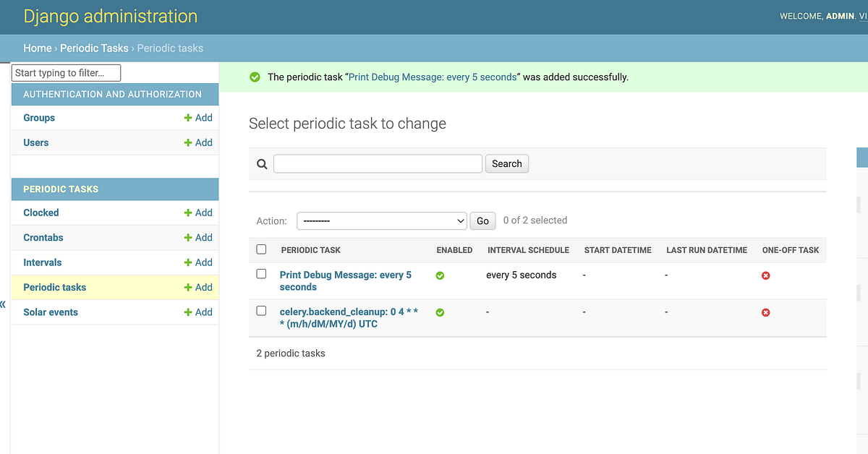Click the red one-off icon for Print Debug Message
Screen dimensions: 868x454
point(766,275)
